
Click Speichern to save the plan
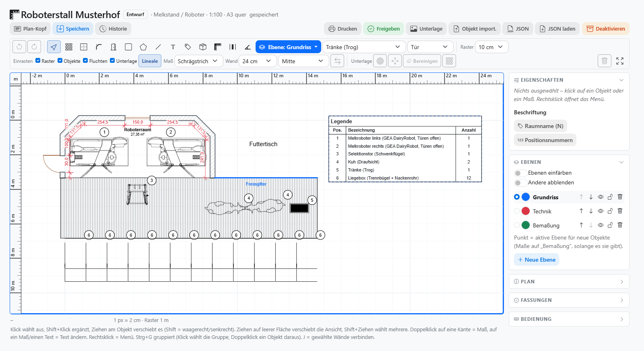click(x=73, y=29)
